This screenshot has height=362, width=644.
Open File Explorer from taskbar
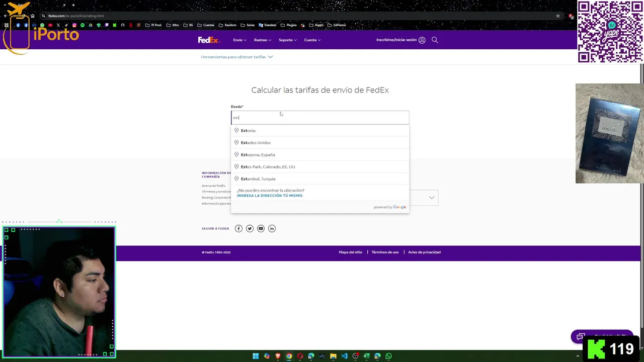[333, 356]
